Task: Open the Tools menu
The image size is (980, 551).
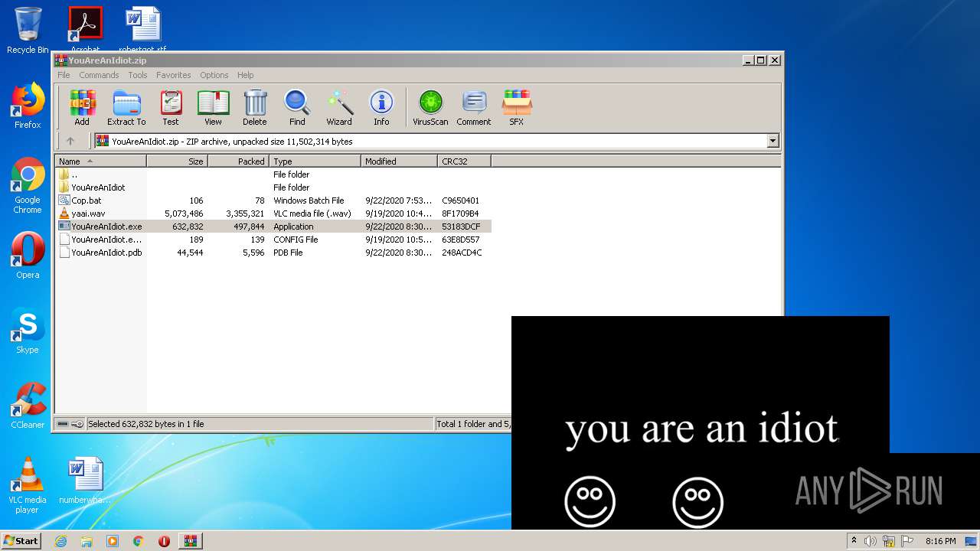Action: tap(138, 75)
